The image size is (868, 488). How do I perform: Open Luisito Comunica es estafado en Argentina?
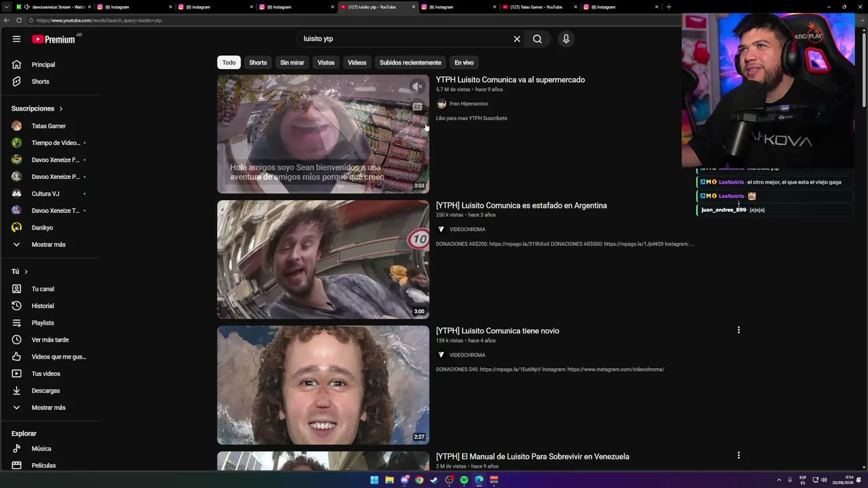pyautogui.click(x=521, y=205)
